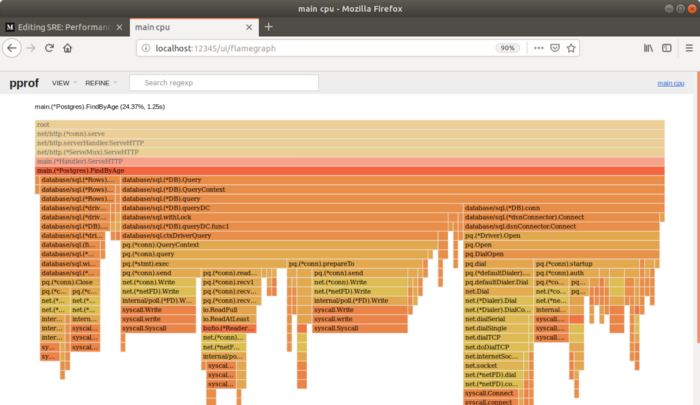Save page to Pocket icon

click(x=555, y=48)
